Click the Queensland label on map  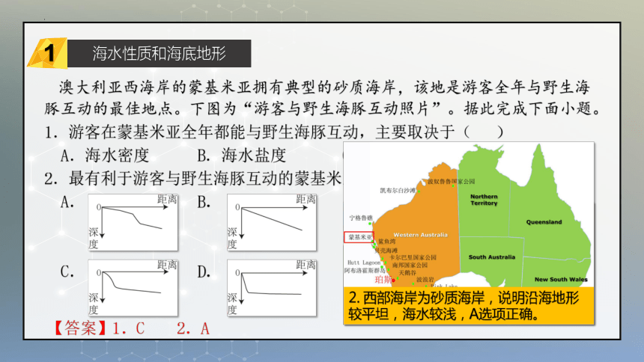click(x=544, y=222)
